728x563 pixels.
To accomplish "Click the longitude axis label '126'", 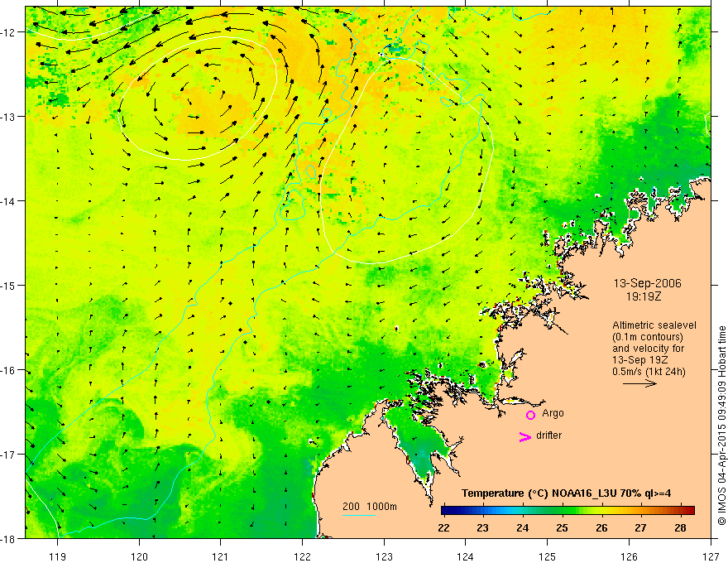I will pyautogui.click(x=629, y=556).
